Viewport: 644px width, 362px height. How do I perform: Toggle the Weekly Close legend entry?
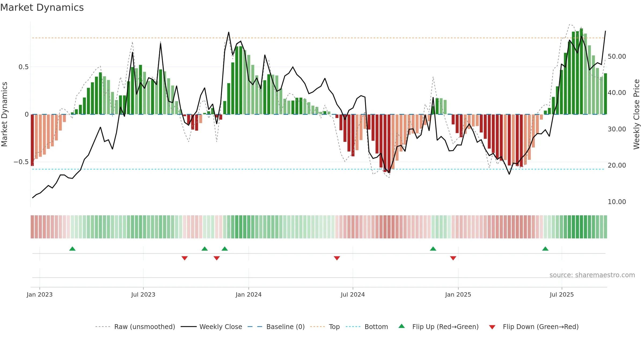[x=211, y=327]
